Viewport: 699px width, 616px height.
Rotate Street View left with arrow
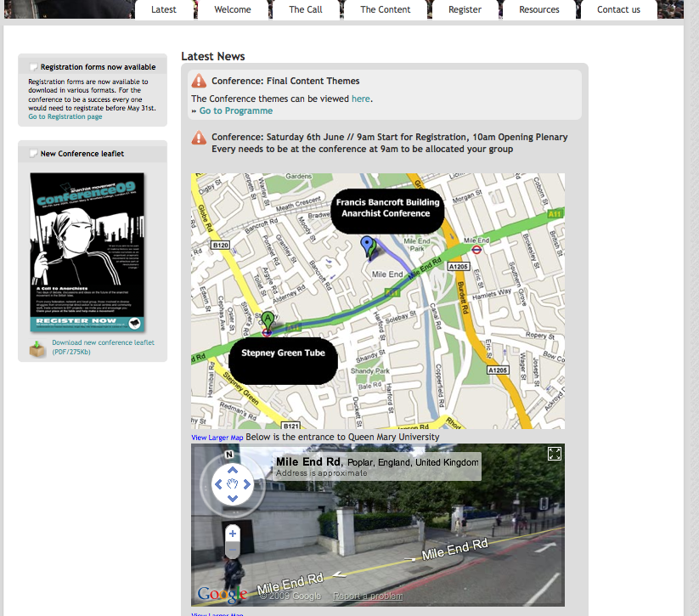click(217, 484)
